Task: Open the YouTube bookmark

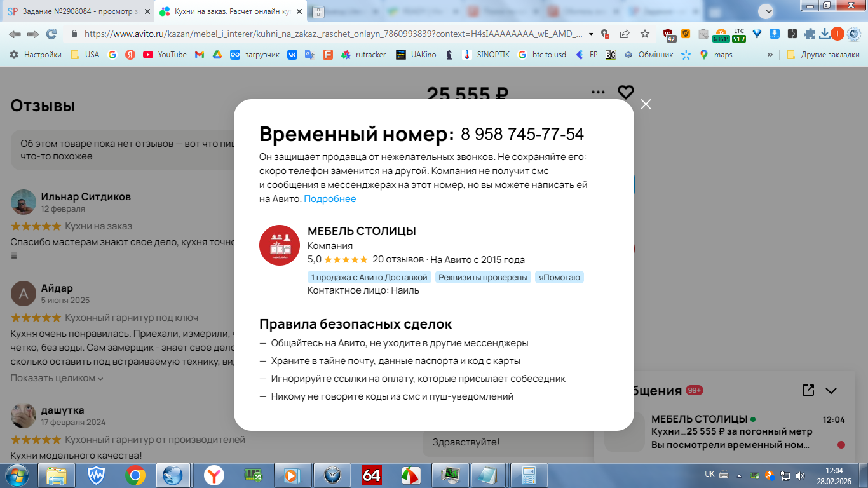Action: 165,55
